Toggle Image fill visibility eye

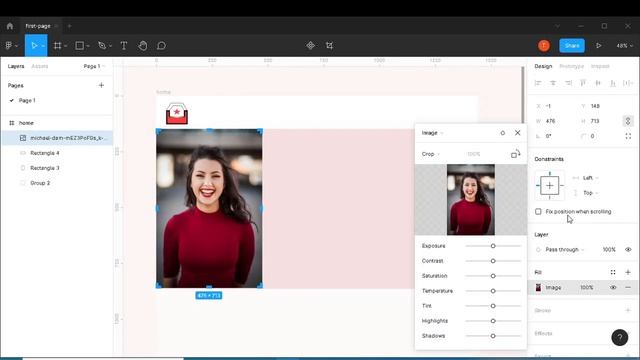[613, 287]
